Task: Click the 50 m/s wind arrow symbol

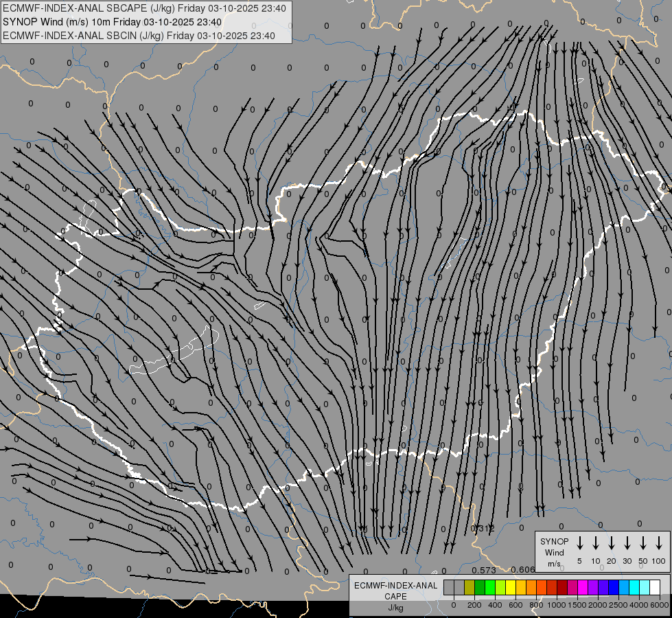Action: tap(643, 543)
